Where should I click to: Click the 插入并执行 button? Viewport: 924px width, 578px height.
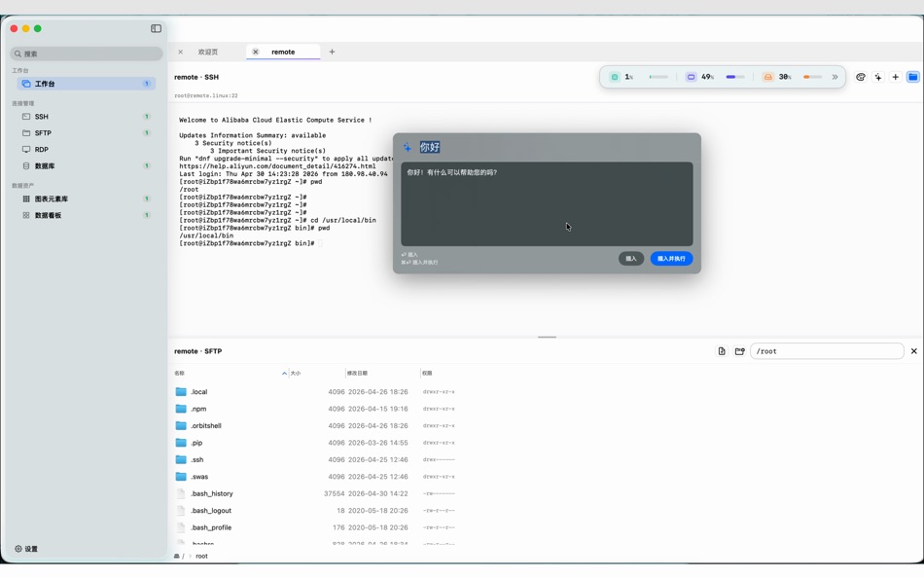coord(671,258)
